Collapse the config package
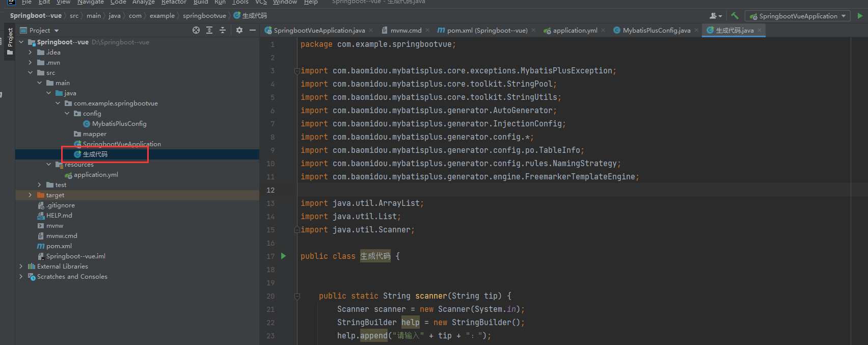Image resolution: width=868 pixels, height=345 pixels. (67, 114)
